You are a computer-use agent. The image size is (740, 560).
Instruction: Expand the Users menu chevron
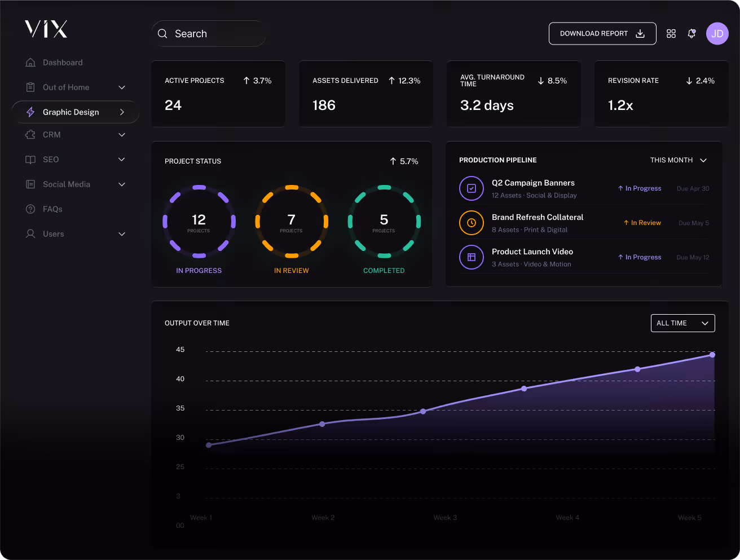click(122, 234)
